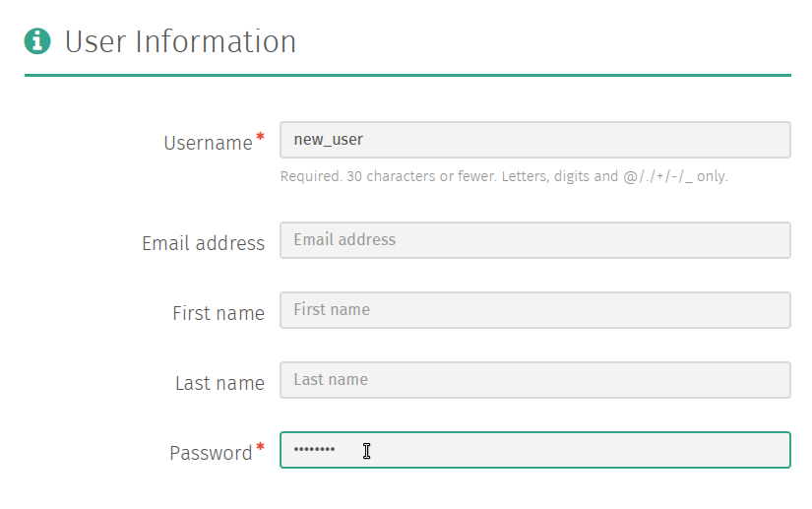Click the green info icon beside User Information
The width and height of the screenshot is (812, 509).
[37, 41]
